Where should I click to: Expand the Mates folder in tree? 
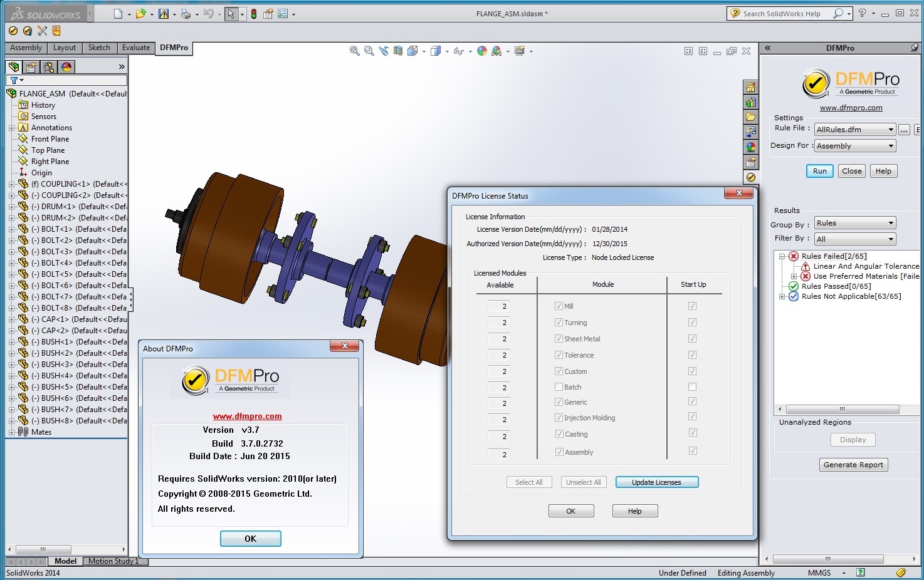(11, 432)
